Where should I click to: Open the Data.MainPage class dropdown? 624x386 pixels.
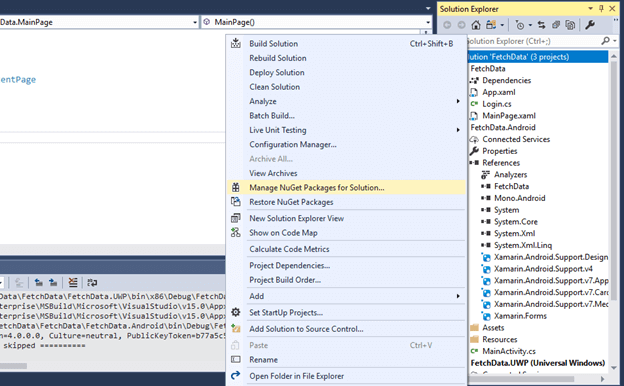tap(195, 22)
